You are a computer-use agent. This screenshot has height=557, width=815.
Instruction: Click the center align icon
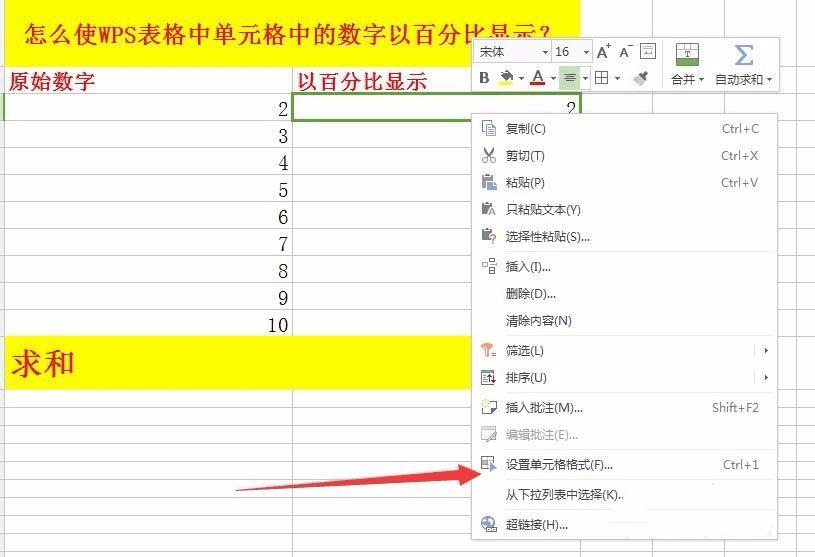tap(570, 78)
